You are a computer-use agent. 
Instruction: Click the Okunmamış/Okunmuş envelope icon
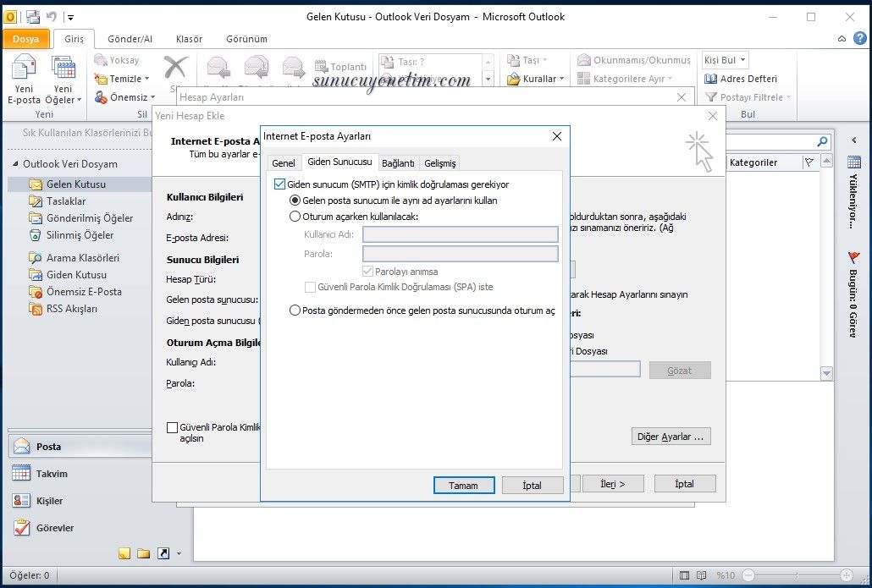click(x=583, y=60)
